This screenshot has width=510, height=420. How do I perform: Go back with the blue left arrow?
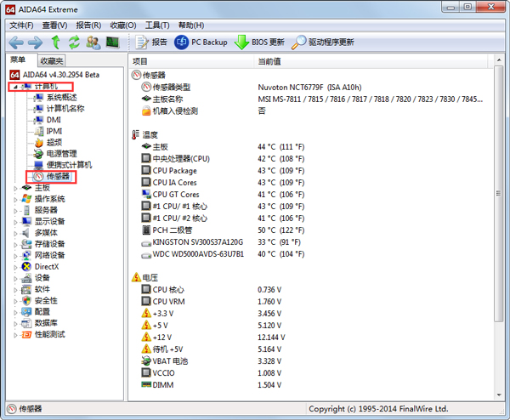point(16,43)
